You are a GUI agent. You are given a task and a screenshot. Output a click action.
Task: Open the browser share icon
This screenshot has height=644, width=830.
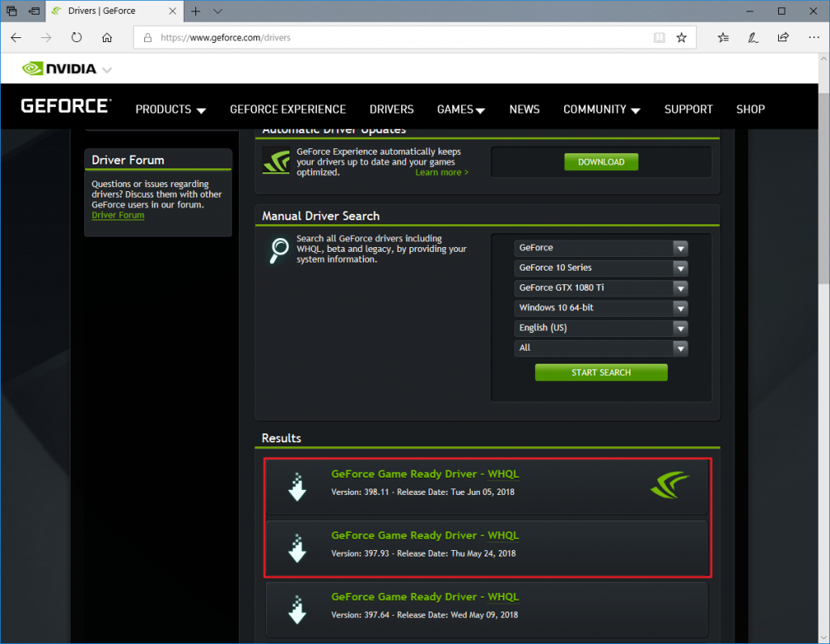coord(783,37)
